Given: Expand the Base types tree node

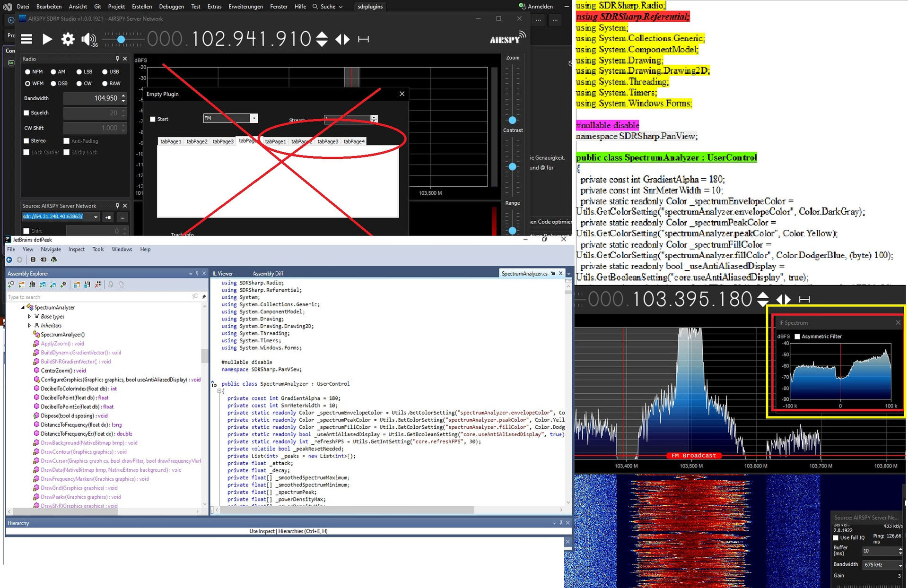Looking at the screenshot, I should [x=29, y=317].
